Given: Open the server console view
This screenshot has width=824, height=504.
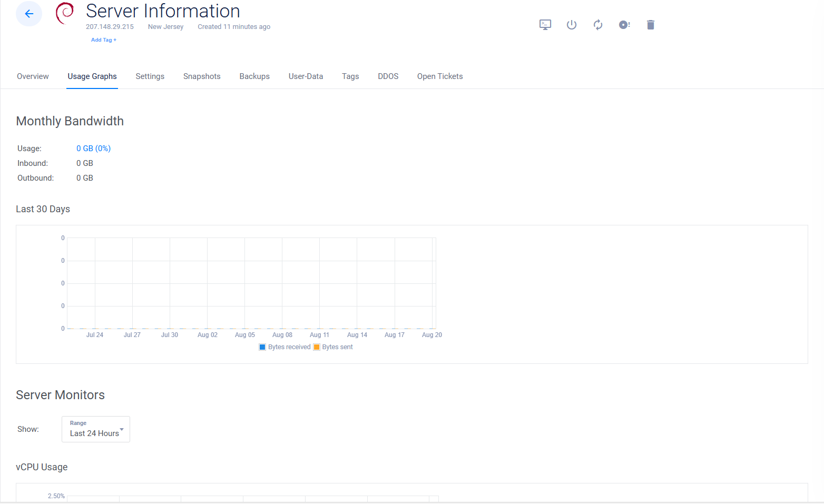Looking at the screenshot, I should 545,25.
